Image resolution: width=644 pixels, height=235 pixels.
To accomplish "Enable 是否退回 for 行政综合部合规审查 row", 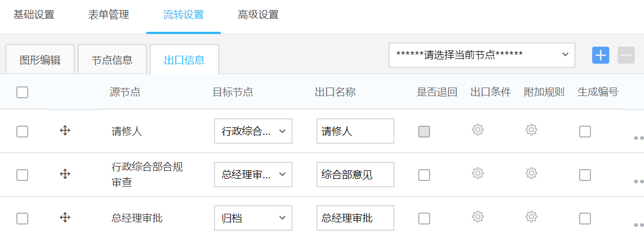I will tap(424, 175).
